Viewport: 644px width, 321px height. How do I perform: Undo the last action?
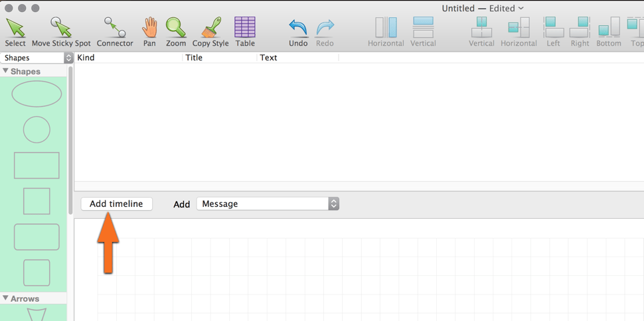tap(298, 32)
